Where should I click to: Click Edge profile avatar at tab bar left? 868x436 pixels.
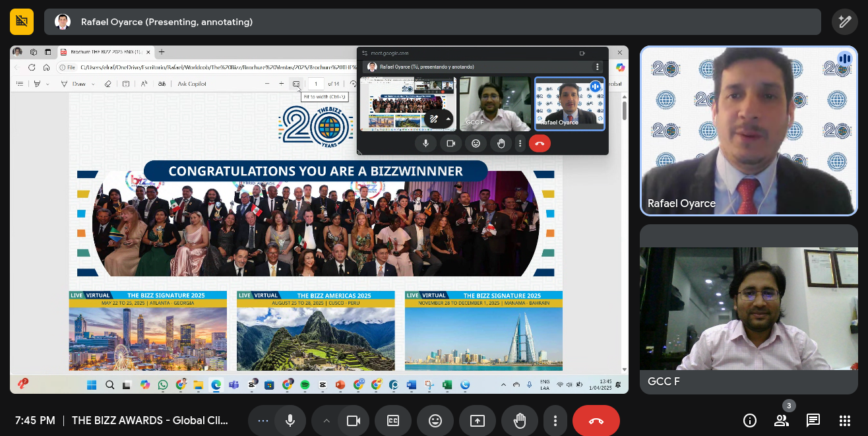click(17, 51)
